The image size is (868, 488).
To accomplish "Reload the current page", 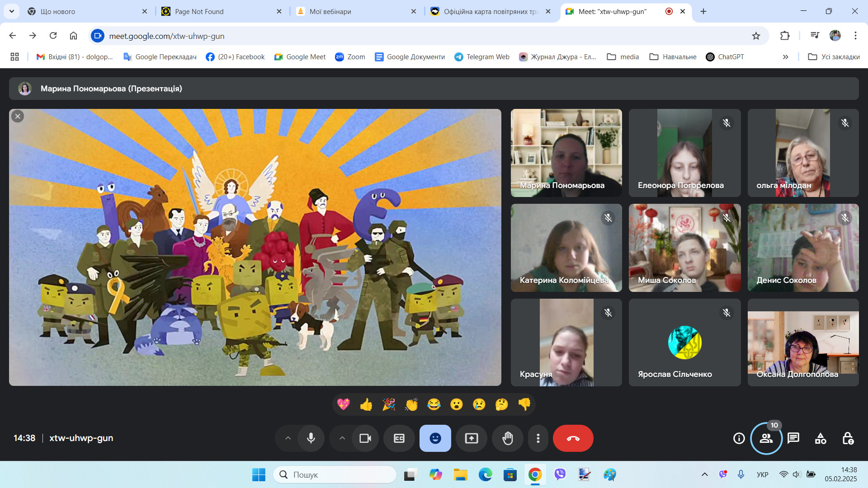I will (x=53, y=36).
